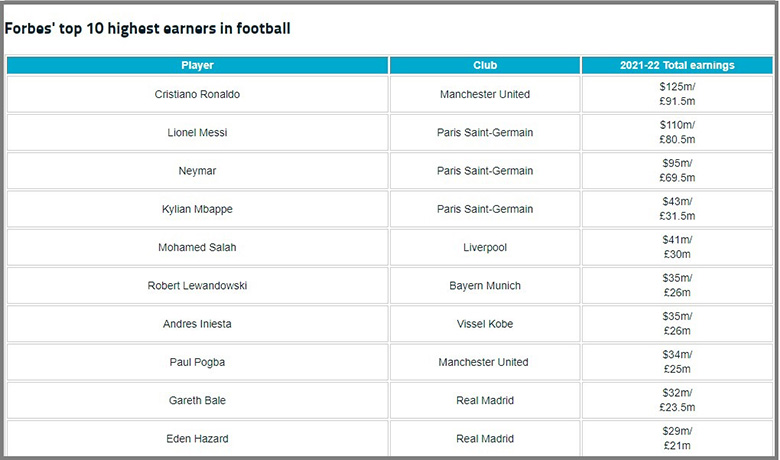Select the Eden Hazard cell
The width and height of the screenshot is (780, 460).
point(197,438)
